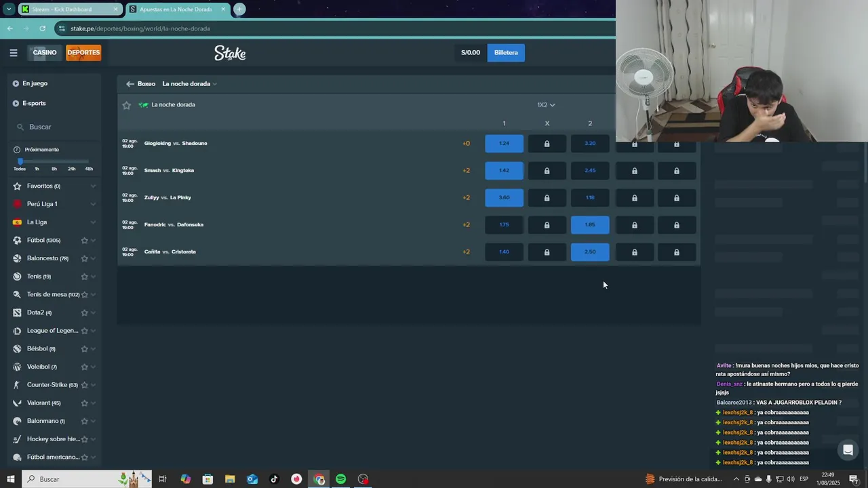
Task: Bet on Cristorata at 2.50
Action: click(x=590, y=252)
